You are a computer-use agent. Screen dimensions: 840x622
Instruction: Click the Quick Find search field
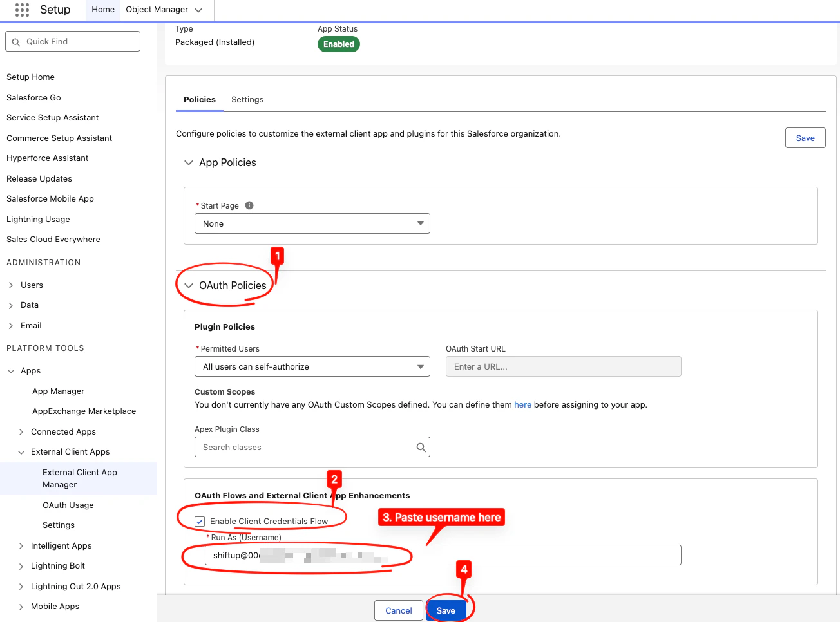73,41
